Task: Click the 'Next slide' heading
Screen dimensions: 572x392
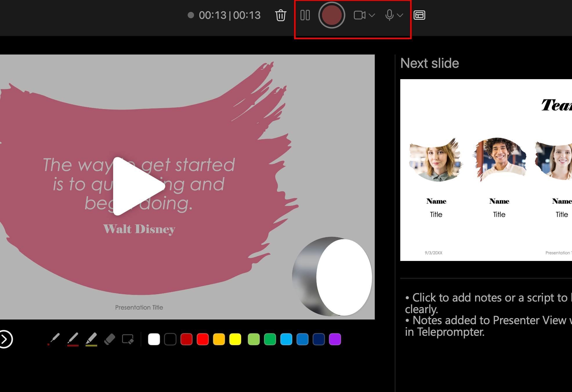Action: [430, 63]
